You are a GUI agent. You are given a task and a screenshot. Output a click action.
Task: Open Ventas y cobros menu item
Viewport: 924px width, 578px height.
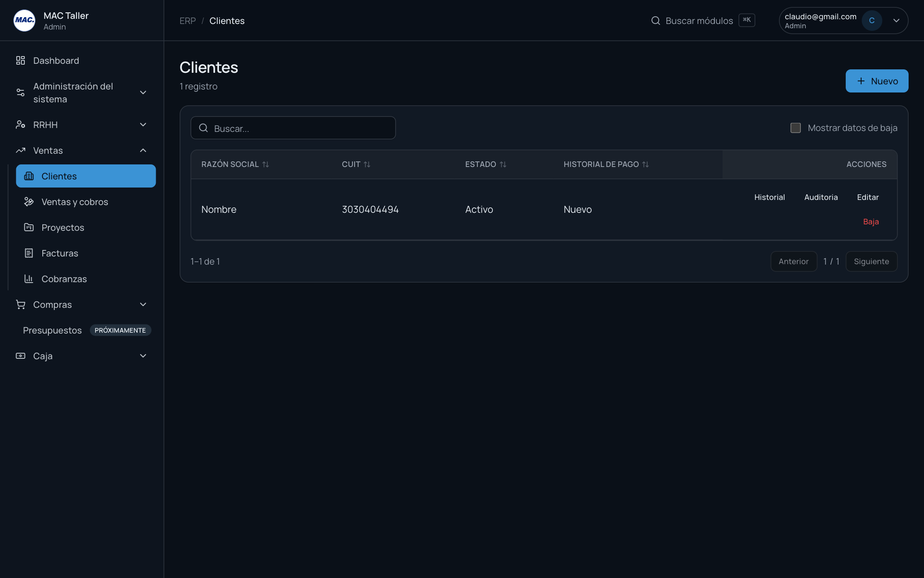[86, 202]
